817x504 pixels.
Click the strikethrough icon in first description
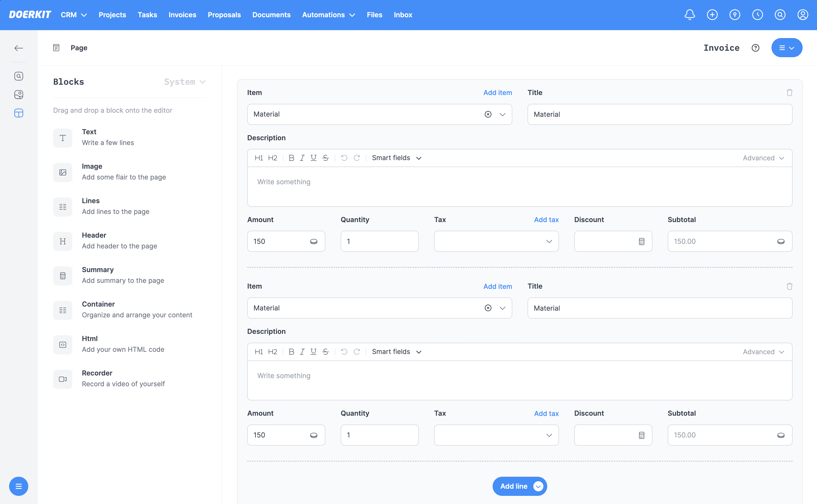click(x=326, y=158)
